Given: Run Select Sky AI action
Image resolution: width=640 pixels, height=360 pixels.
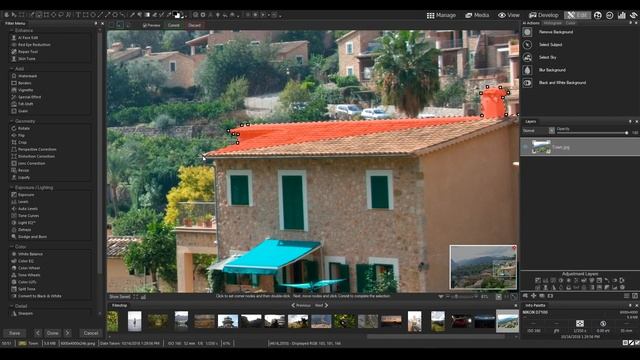Looking at the screenshot, I should pyautogui.click(x=547, y=58).
